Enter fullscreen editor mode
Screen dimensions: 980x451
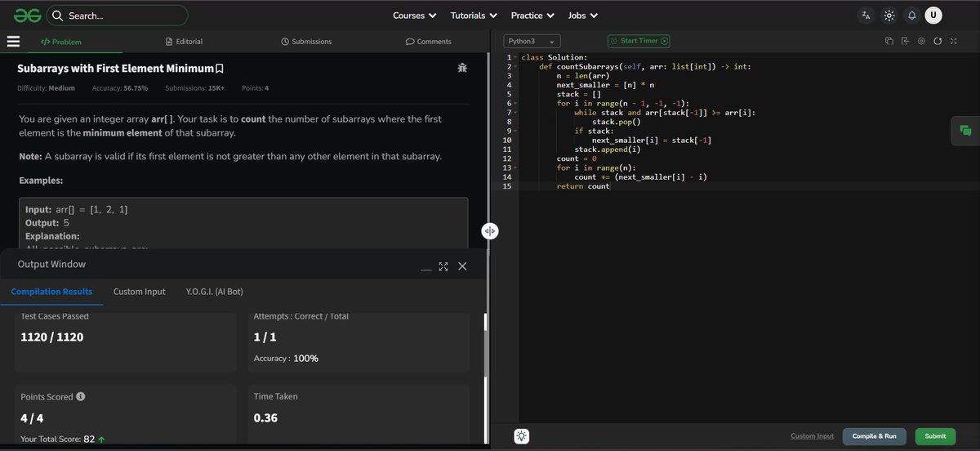953,41
